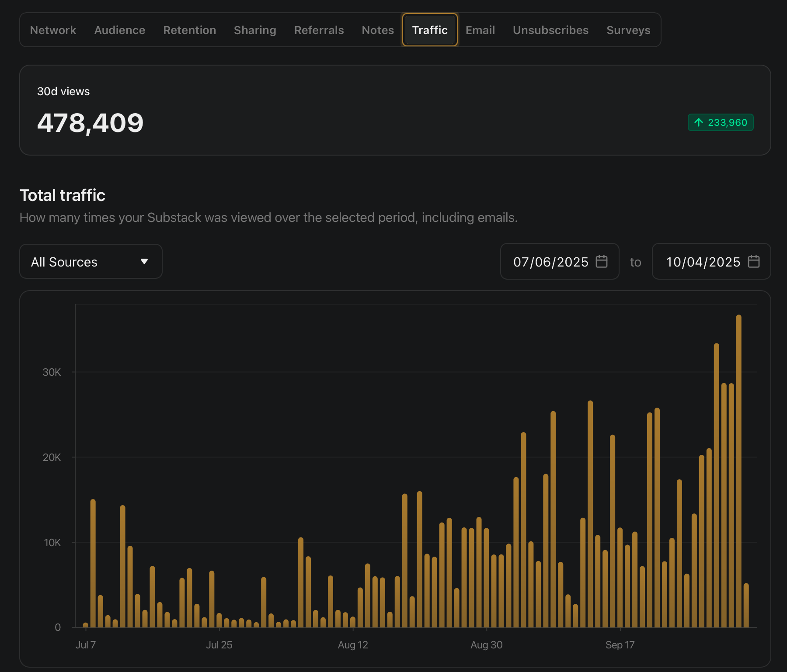
Task: View the Unsubscribes tab
Action: [x=550, y=30]
